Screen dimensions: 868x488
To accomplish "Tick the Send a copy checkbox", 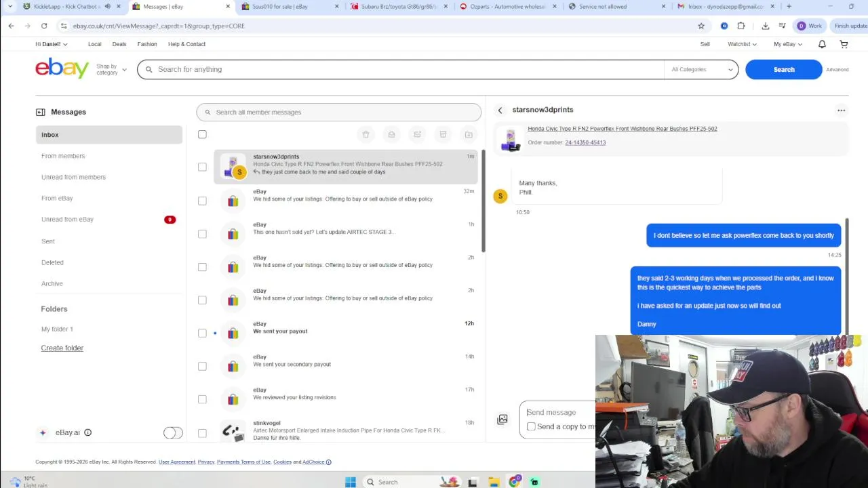I will (x=531, y=426).
